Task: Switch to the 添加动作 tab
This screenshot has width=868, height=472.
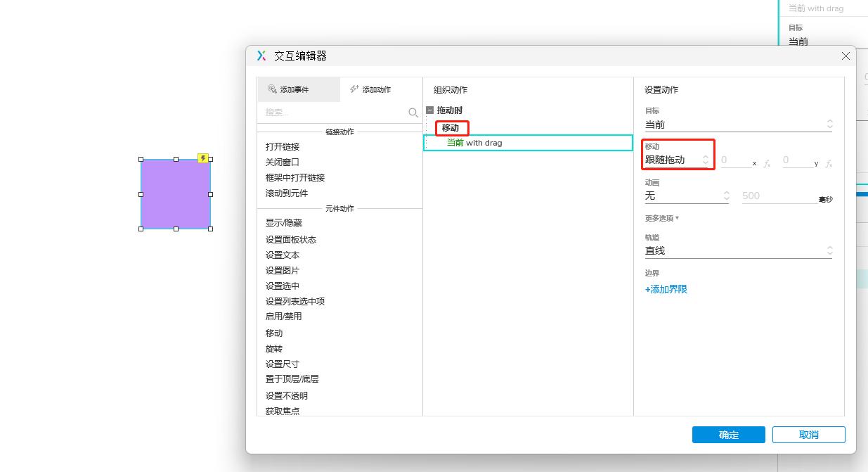Action: pos(371,89)
